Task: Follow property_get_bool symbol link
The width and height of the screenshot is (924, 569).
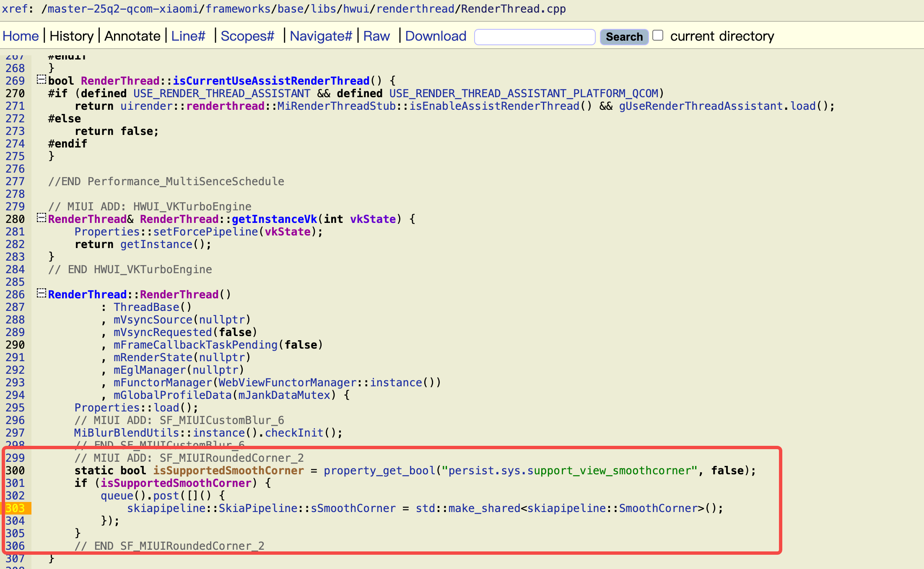Action: (379, 471)
